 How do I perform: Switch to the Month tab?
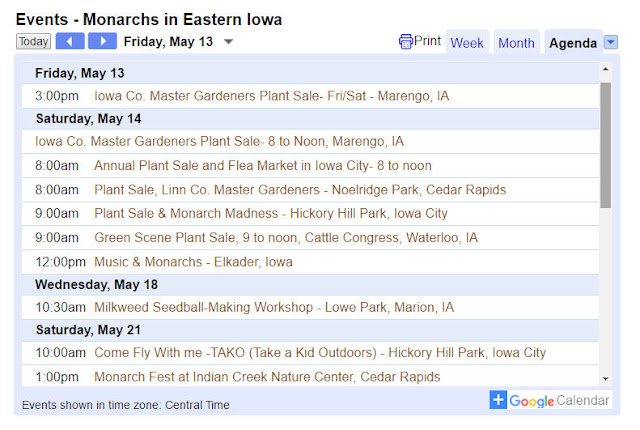pyautogui.click(x=516, y=43)
